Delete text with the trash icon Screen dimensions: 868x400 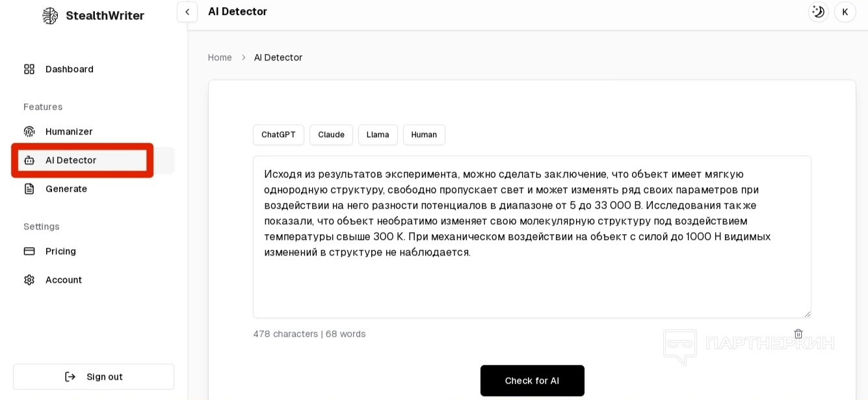(798, 334)
